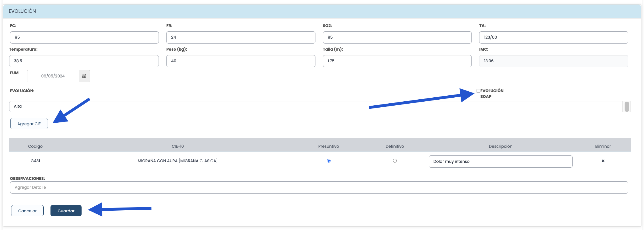Click the EVOLUCIÓN panel header title
The width and height of the screenshot is (644, 230).
(22, 11)
